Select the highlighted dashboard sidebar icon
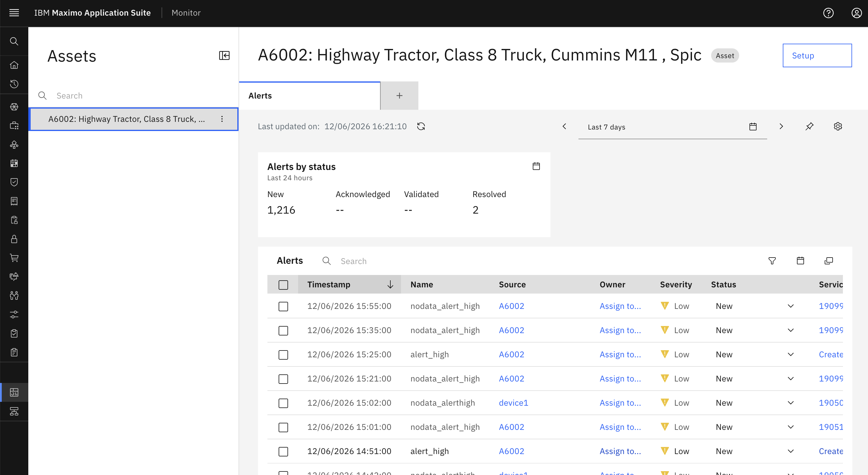 [x=14, y=392]
